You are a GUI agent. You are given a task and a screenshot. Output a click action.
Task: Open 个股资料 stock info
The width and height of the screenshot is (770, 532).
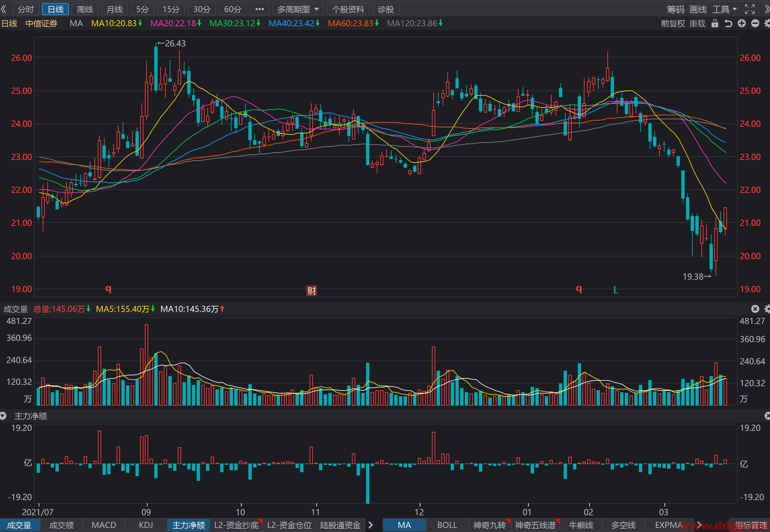click(348, 9)
